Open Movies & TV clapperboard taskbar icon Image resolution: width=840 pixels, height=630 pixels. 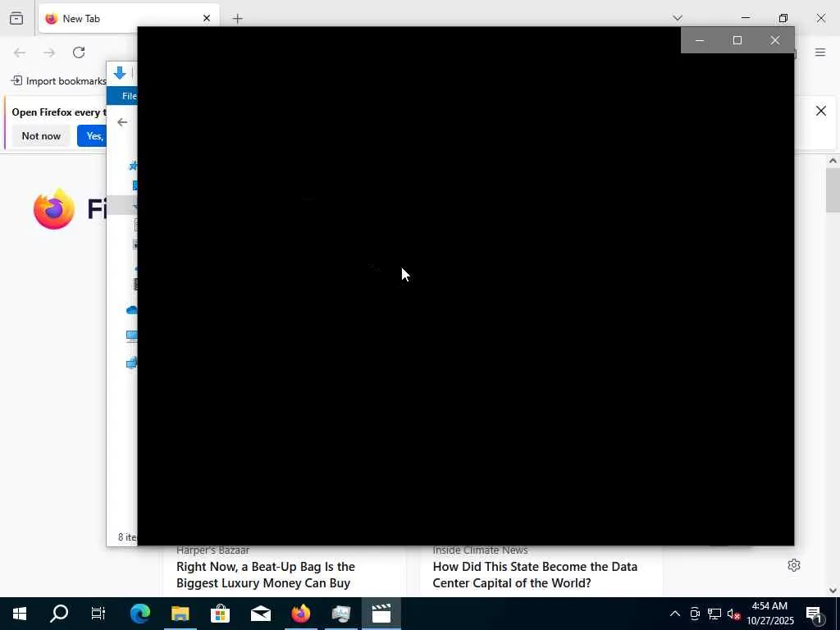point(381,614)
